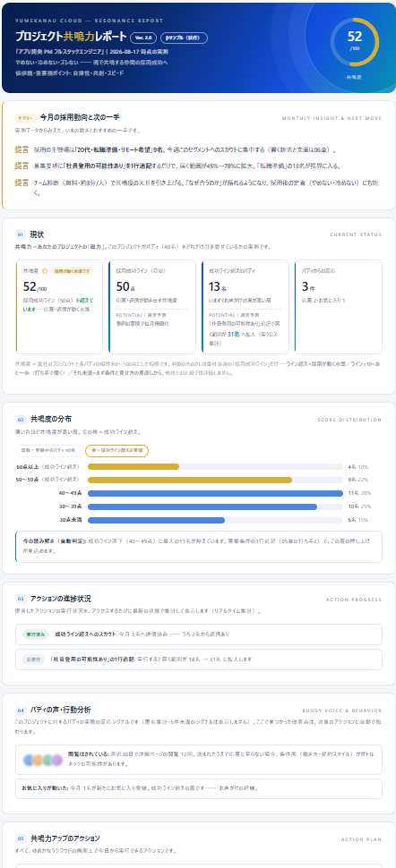Click the blue bar for 40〜49点

(x=215, y=493)
